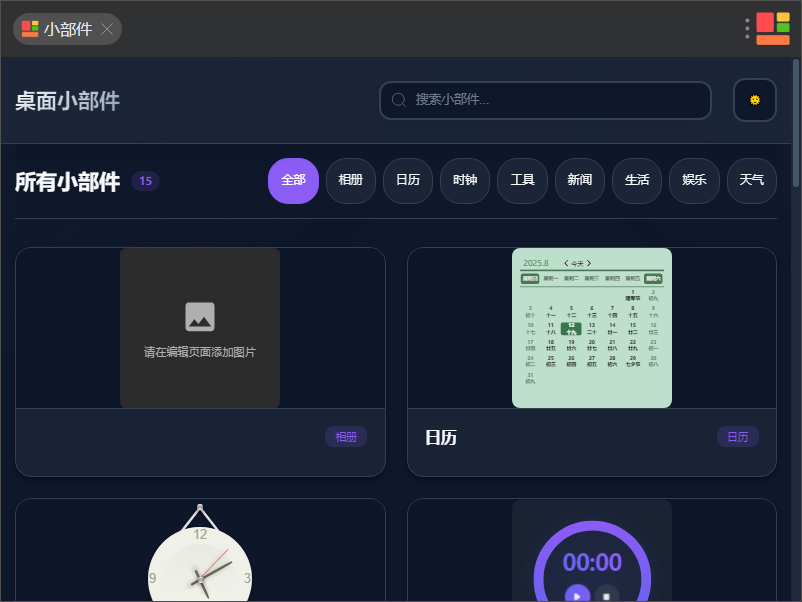Click the stop button on timer widget
This screenshot has width=802, height=602.
point(606,595)
